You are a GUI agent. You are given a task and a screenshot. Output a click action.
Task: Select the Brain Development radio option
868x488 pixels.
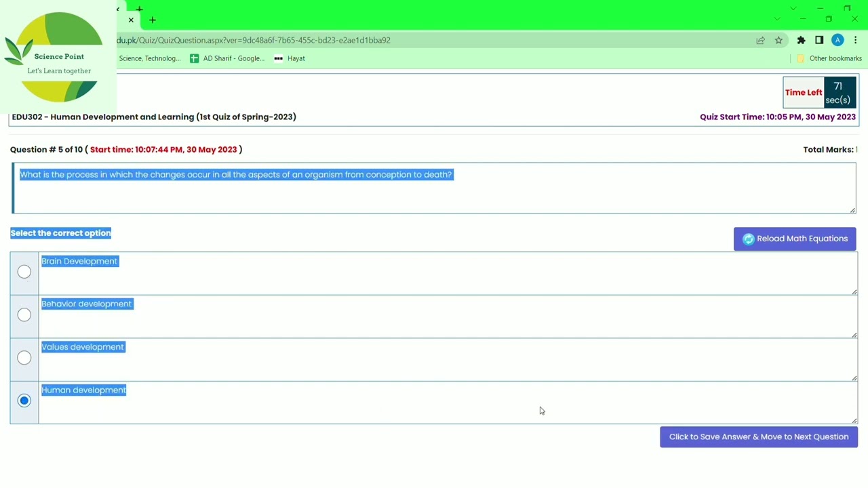point(24,272)
